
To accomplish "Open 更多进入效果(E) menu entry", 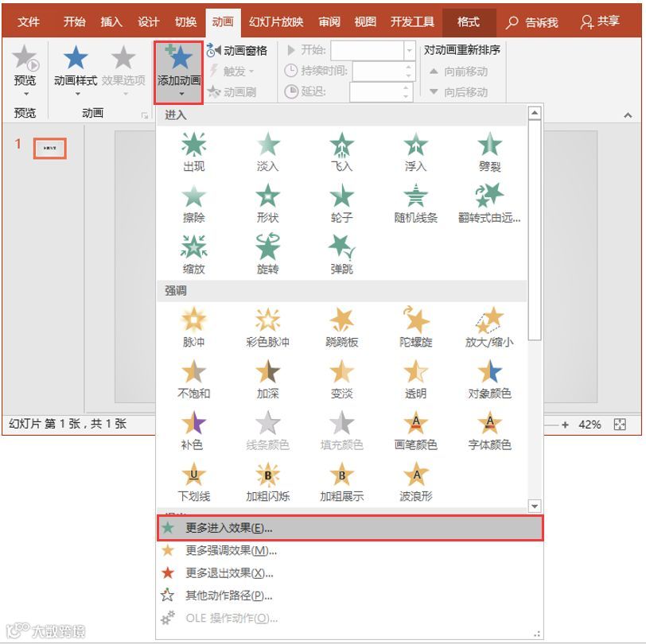I will [x=350, y=528].
